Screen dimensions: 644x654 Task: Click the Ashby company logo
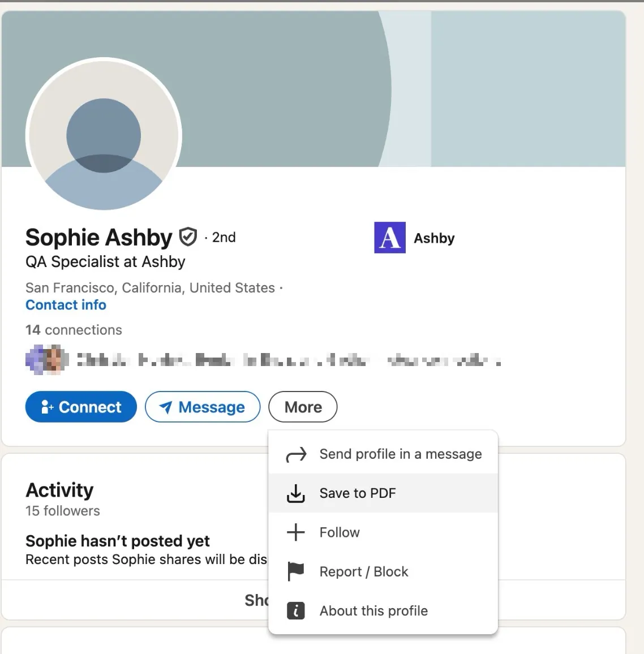pos(389,237)
